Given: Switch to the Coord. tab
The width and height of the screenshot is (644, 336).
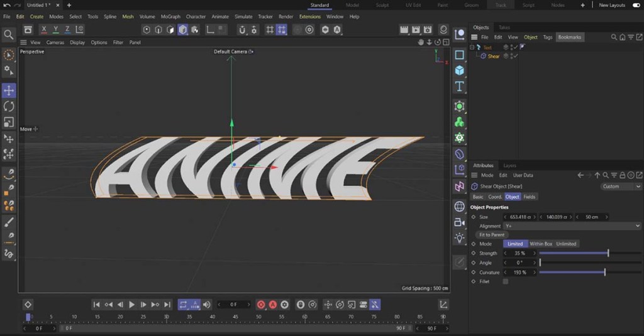Looking at the screenshot, I should 495,197.
